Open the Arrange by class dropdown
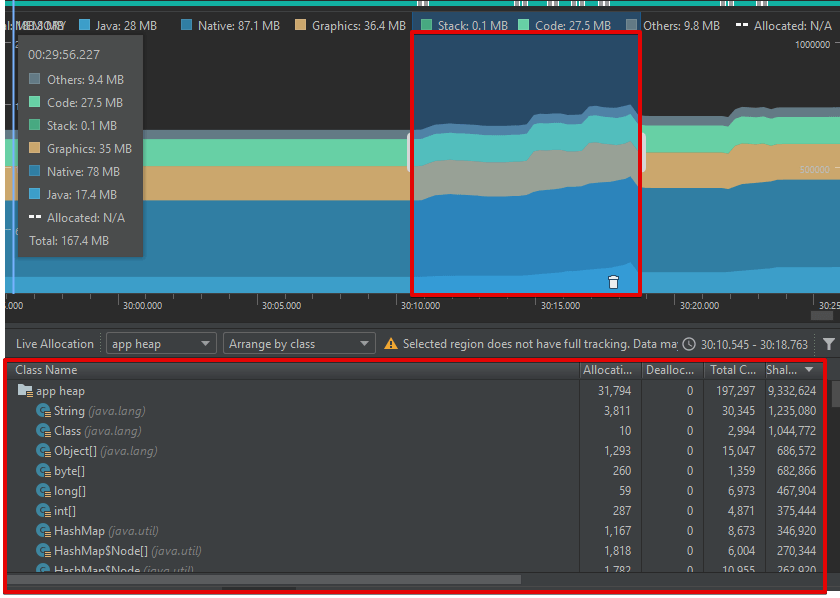 [299, 344]
